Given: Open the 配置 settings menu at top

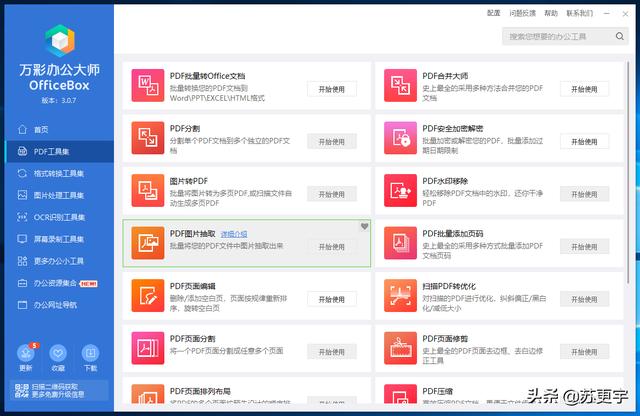Looking at the screenshot, I should (x=493, y=14).
